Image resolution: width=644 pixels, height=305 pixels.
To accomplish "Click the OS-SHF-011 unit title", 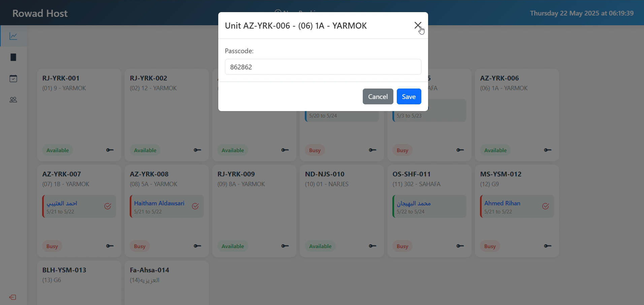I will [412, 174].
